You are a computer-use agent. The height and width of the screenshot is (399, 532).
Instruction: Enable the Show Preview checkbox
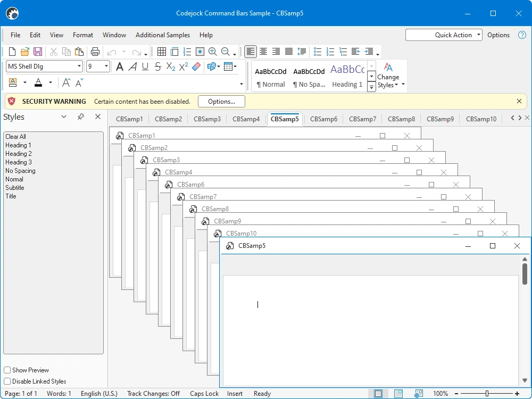click(7, 370)
